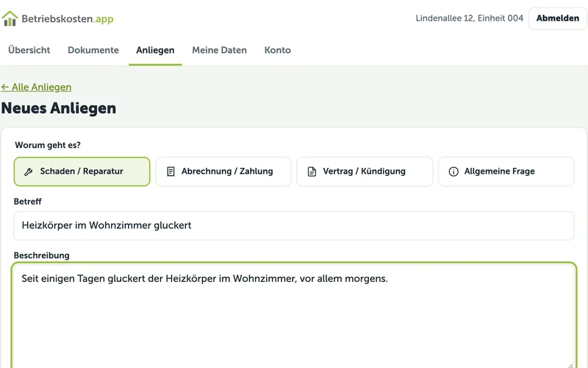This screenshot has height=368, width=588.
Task: Click the wrench icon on Schaden / Reparatur
Action: [28, 171]
